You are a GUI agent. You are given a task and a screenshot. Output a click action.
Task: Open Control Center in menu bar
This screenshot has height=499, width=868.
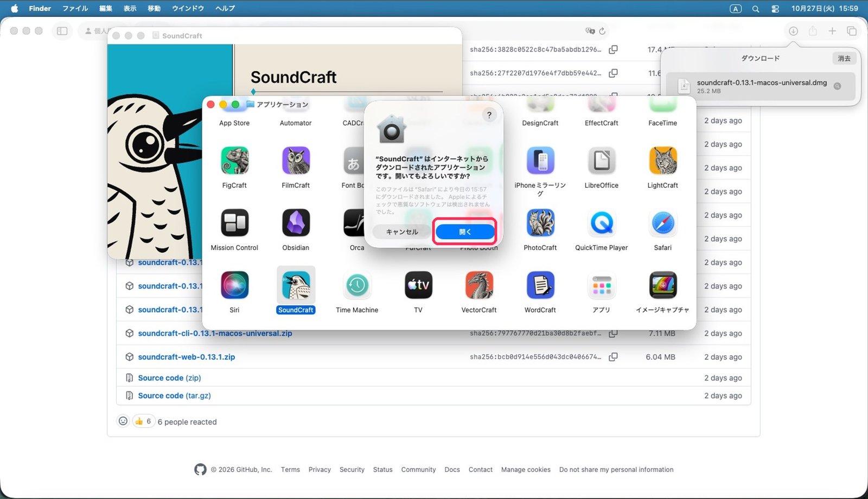coord(775,9)
